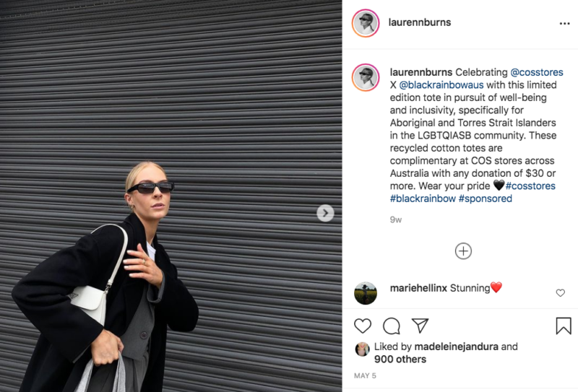Viewport: 578px width, 392px height.
Task: Visit the @blackrainbowaus mention link
Action: pyautogui.click(x=441, y=84)
